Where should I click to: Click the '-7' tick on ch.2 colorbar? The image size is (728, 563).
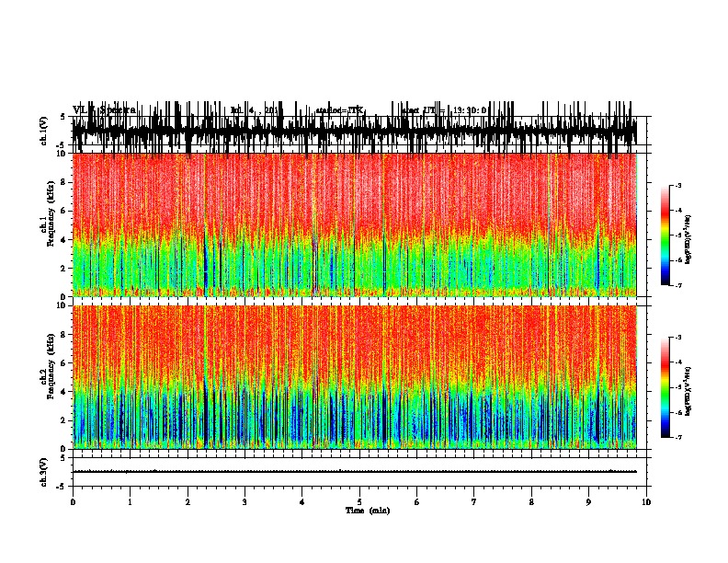click(677, 438)
